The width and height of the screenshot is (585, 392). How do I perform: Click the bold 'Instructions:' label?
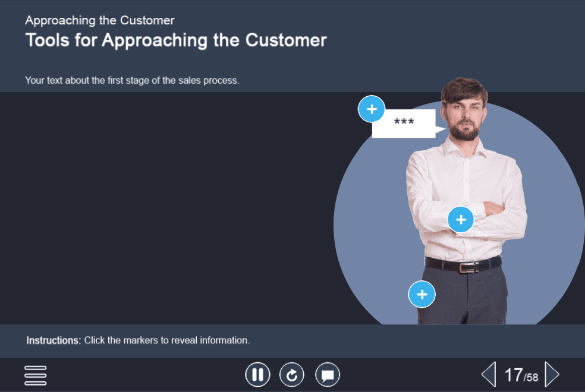(x=54, y=341)
